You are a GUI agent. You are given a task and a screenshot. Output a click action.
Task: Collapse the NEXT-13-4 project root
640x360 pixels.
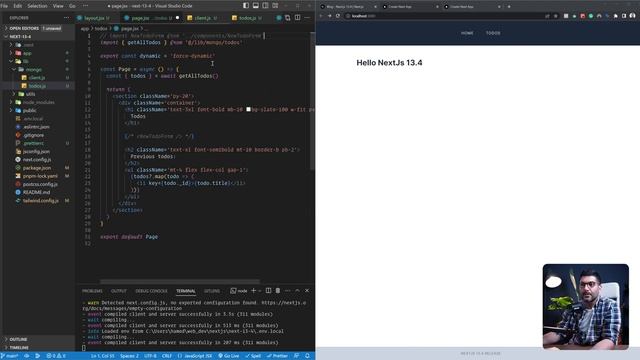pos(38,36)
